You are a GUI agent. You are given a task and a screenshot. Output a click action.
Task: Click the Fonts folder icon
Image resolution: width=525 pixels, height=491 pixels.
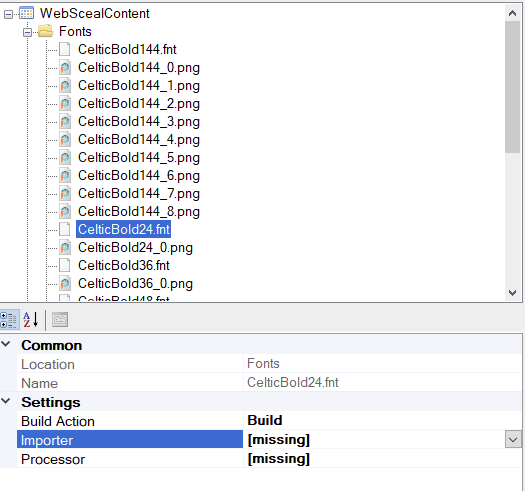(46, 31)
